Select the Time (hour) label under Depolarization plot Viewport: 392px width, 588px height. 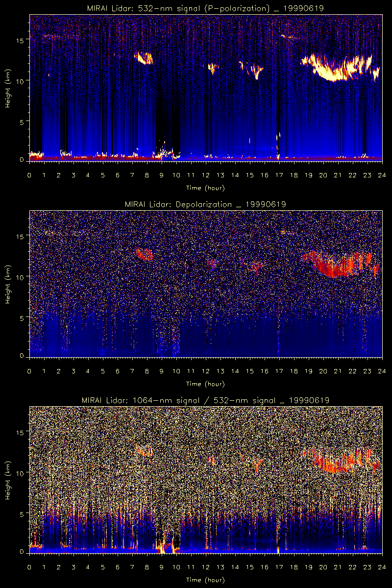205,384
